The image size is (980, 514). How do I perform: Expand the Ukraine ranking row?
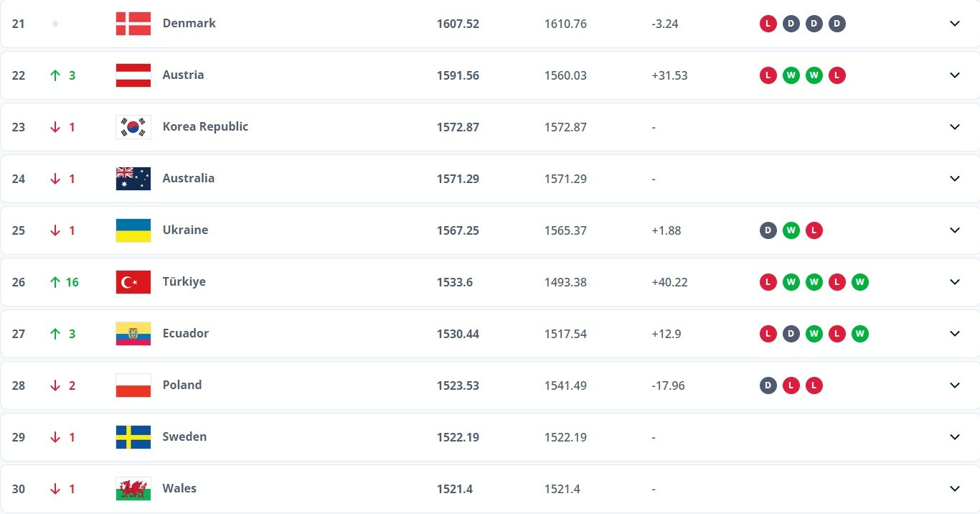955,230
